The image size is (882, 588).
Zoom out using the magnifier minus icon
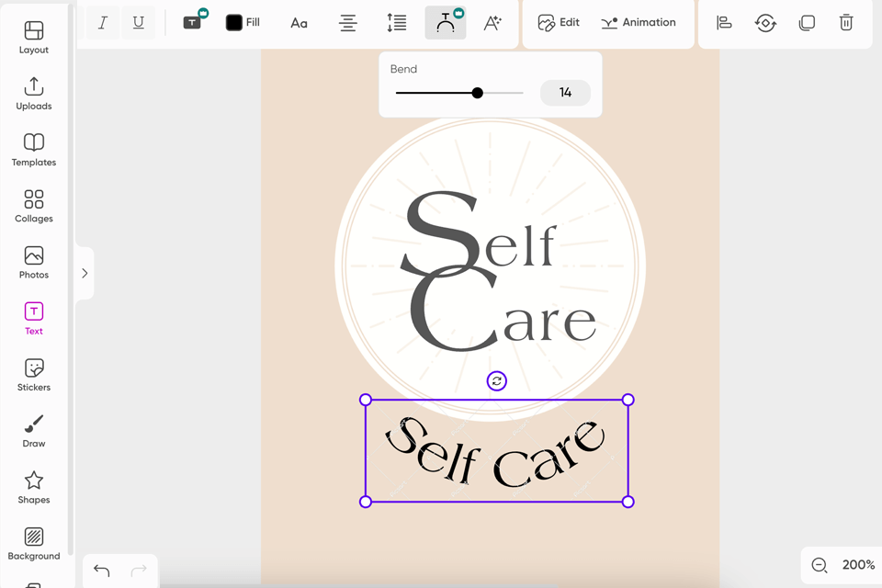coord(820,565)
